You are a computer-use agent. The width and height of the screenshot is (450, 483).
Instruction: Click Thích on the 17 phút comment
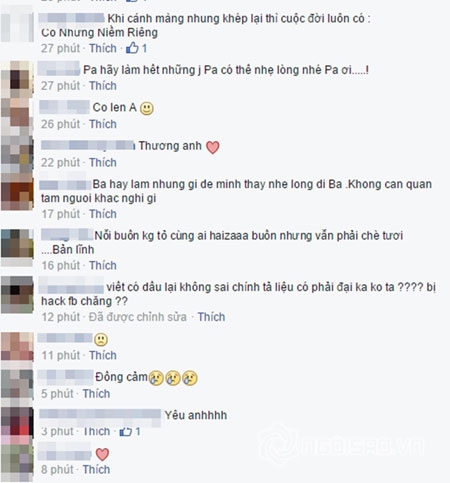[x=103, y=214]
